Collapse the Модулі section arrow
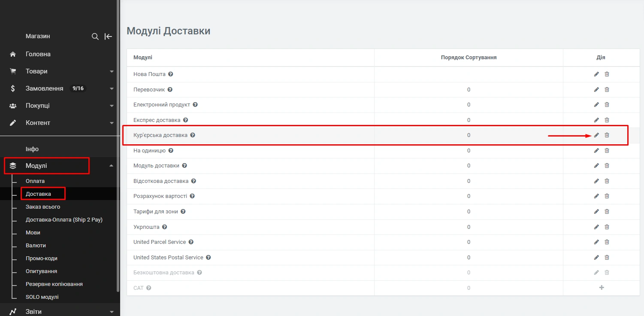Viewport: 644px width, 316px height. point(112,166)
